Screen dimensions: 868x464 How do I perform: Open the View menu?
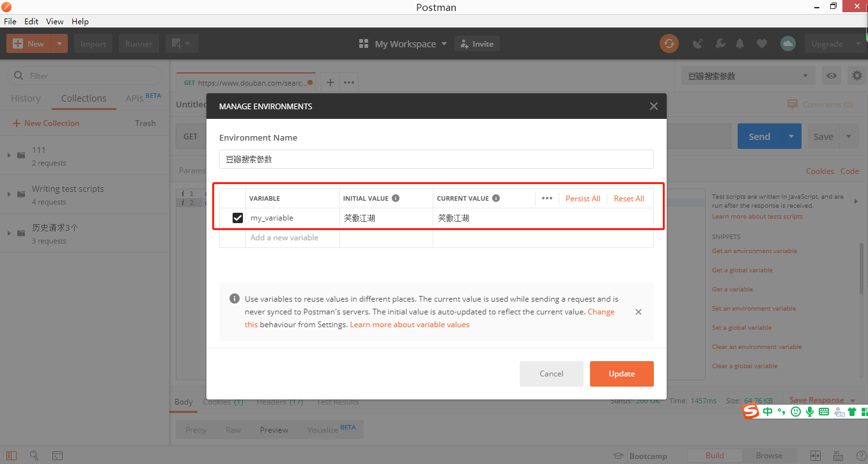(55, 21)
